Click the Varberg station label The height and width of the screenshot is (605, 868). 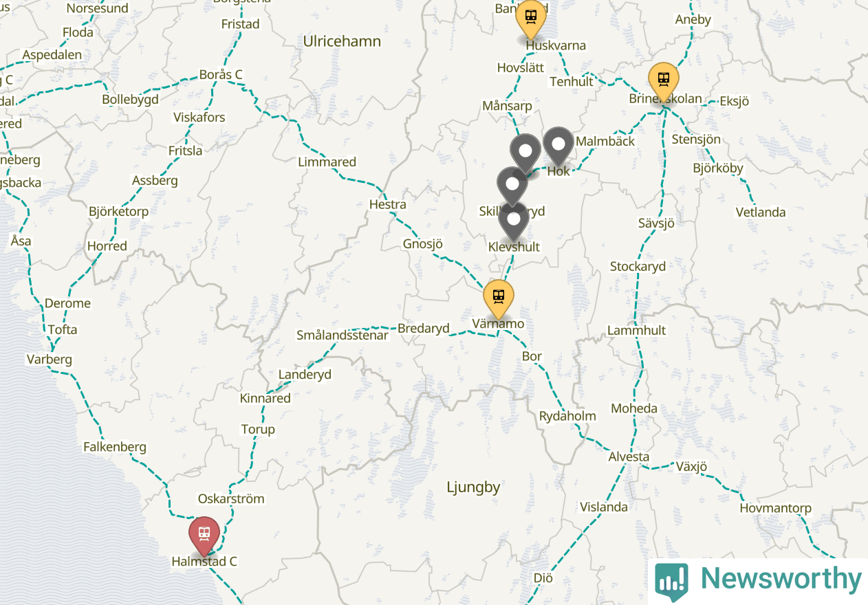tap(49, 360)
